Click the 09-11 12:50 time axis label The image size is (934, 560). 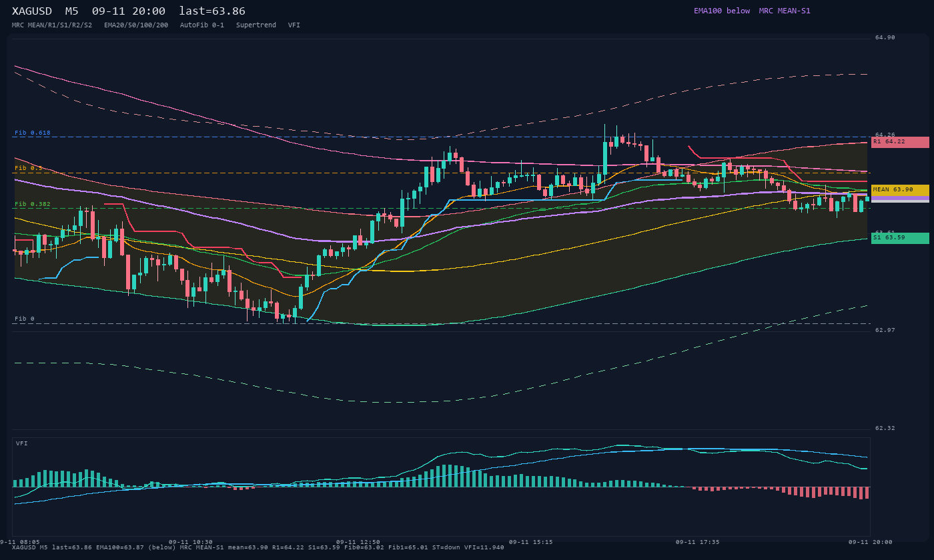(x=358, y=542)
